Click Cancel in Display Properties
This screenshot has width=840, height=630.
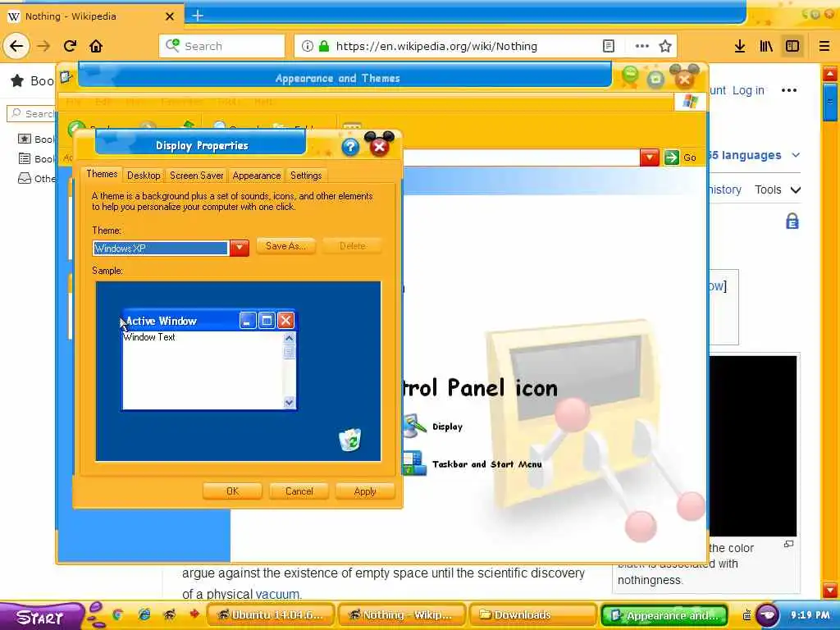click(299, 491)
